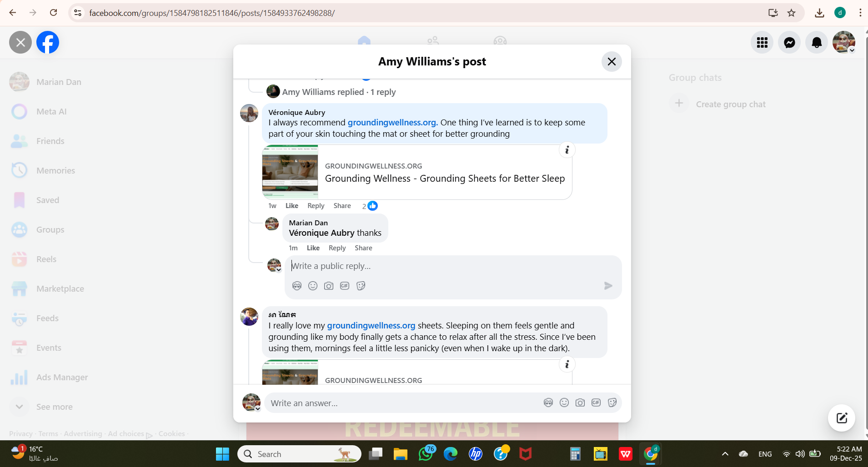Open the notifications bell
Image resolution: width=868 pixels, height=467 pixels.
(x=817, y=42)
